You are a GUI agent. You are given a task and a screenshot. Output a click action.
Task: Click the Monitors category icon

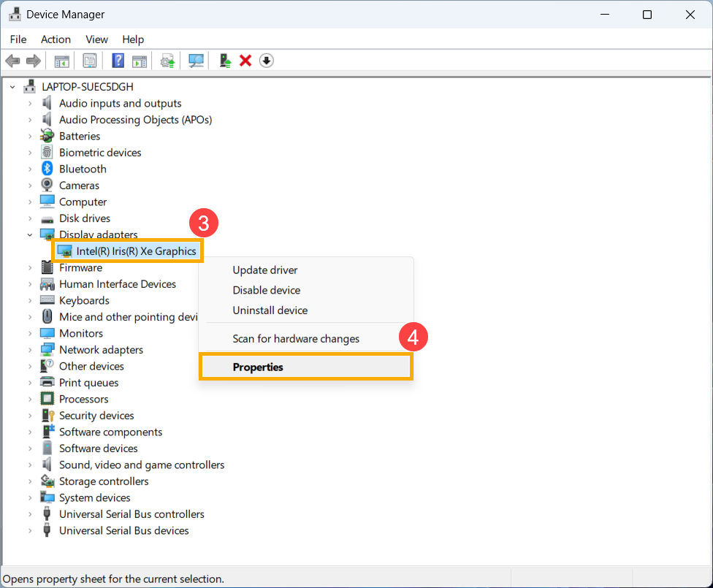point(47,333)
